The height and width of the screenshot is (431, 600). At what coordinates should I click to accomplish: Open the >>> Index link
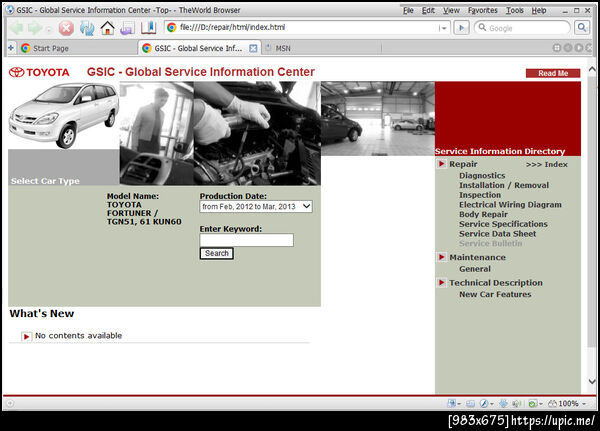(x=546, y=164)
